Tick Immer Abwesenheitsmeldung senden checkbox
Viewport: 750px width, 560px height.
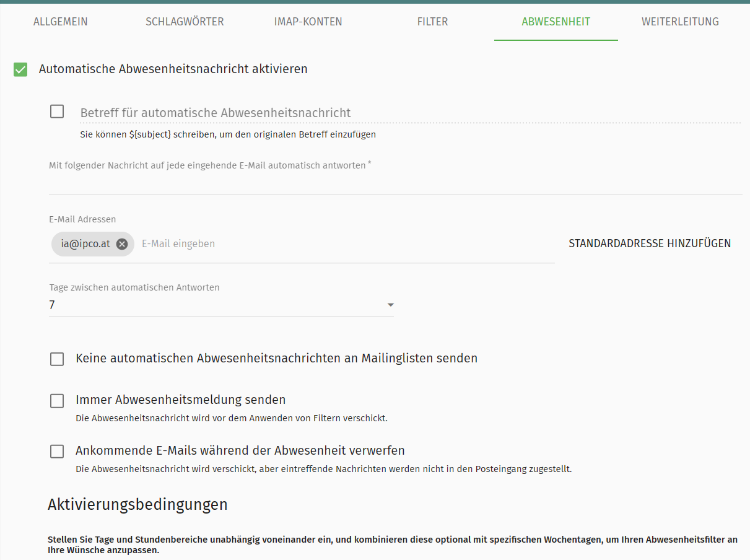[57, 401]
